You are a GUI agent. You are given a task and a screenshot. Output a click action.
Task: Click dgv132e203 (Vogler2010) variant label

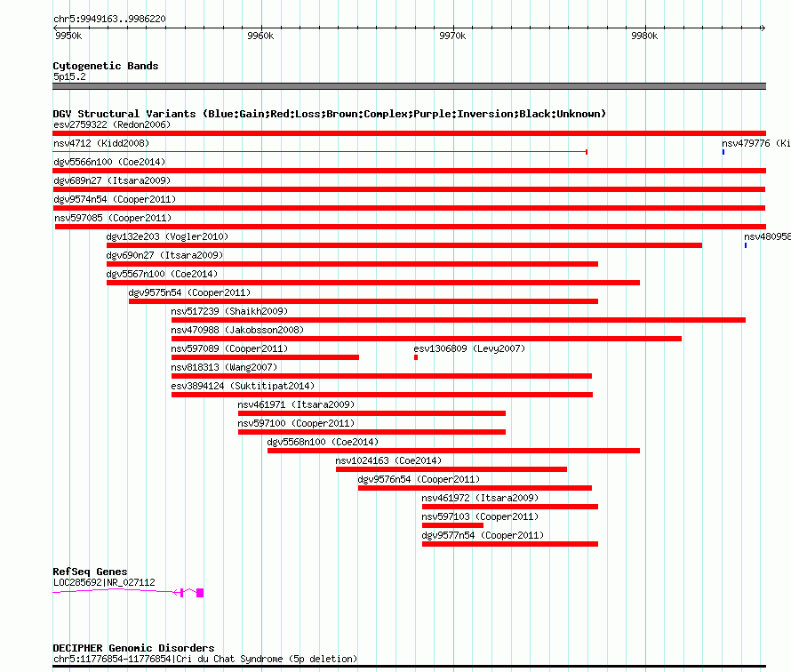point(167,236)
